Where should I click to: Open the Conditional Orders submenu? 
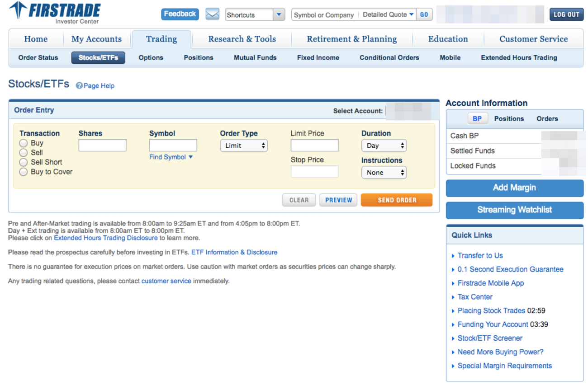(x=389, y=57)
